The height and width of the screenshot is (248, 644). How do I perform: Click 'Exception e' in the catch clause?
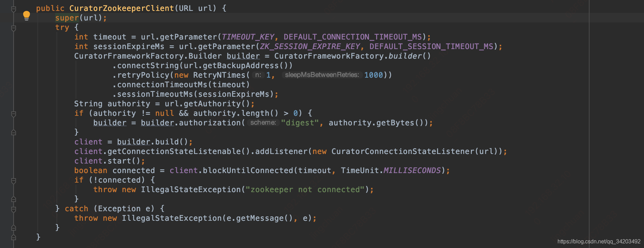click(x=124, y=208)
